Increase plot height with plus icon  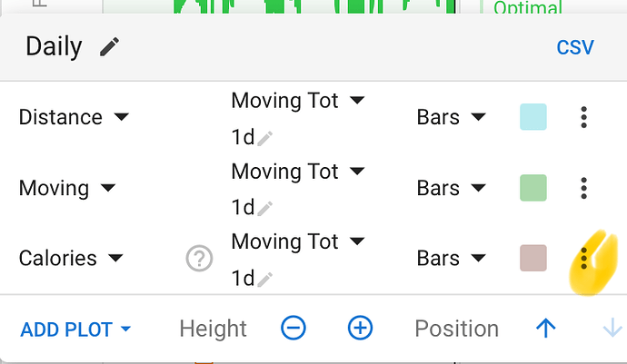click(361, 328)
